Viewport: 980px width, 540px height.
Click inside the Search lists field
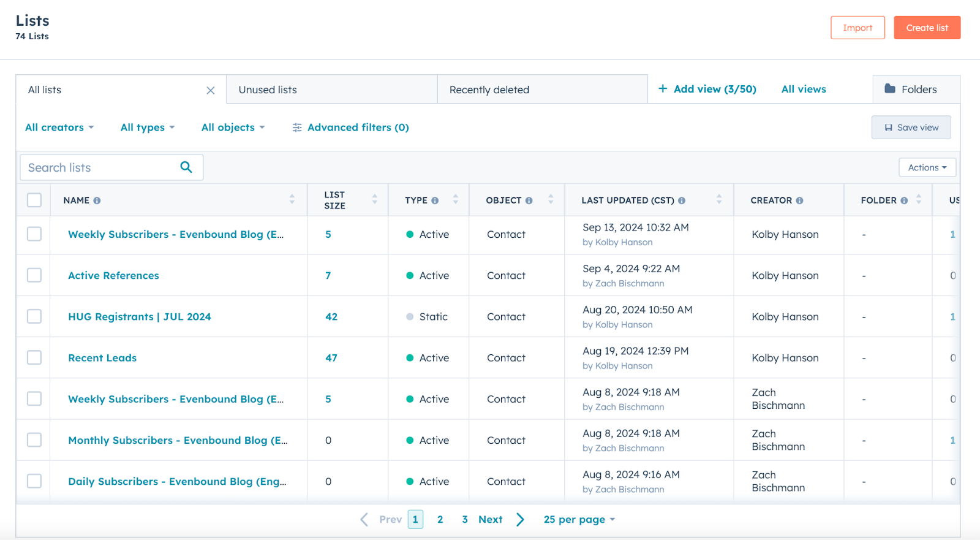[x=111, y=167]
